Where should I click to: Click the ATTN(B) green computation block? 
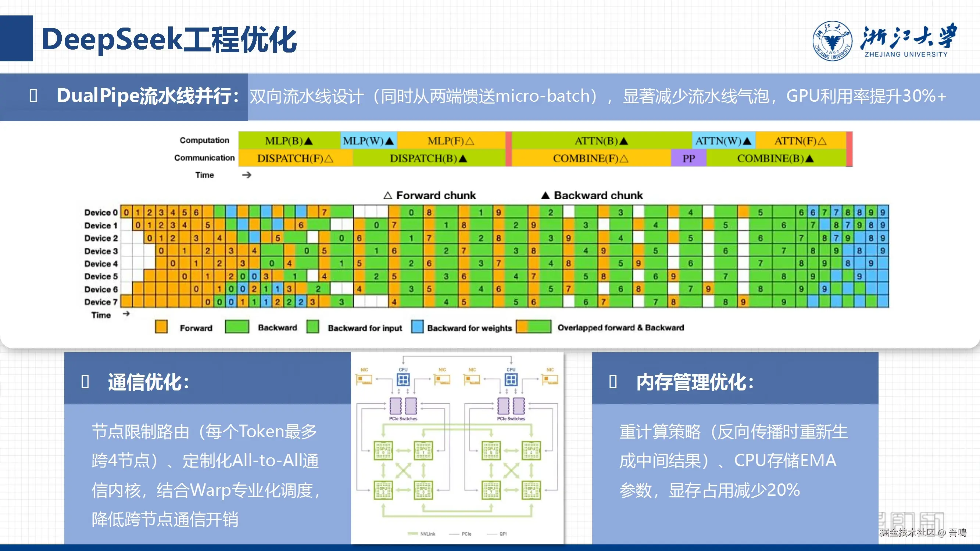click(x=601, y=141)
